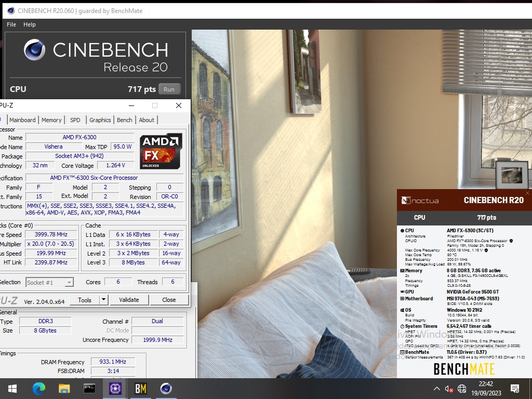Click Windows 10 21H2 OS entry
Viewport: 532px width, 399px height.
(x=464, y=310)
